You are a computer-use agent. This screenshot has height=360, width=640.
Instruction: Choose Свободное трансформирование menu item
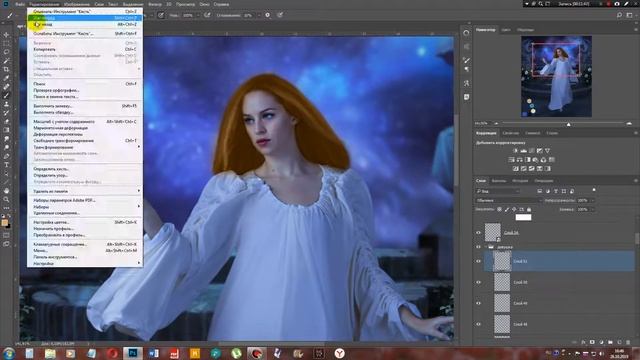85,140
